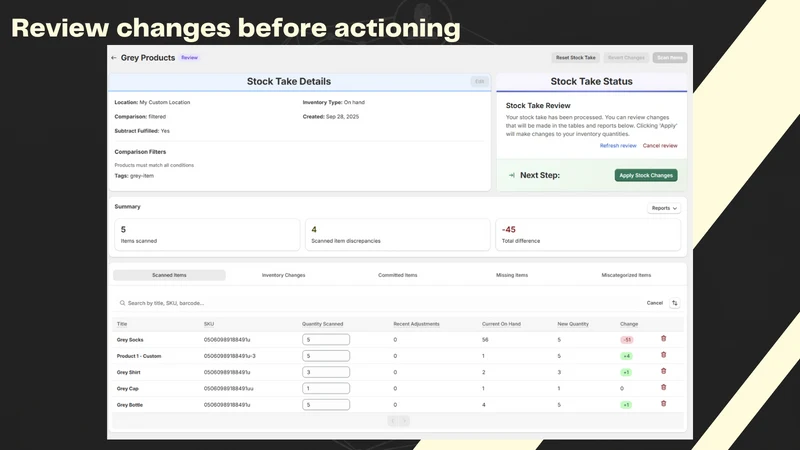Open the Miscategorized Items tab
800x450 pixels.
point(626,275)
